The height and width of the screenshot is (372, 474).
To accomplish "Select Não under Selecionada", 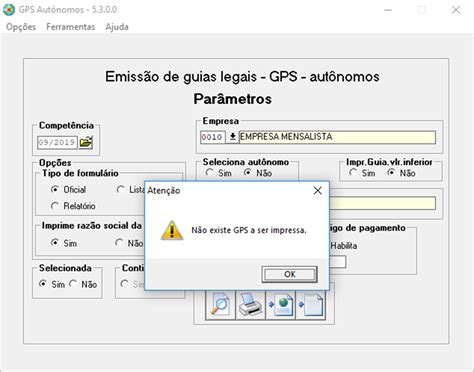I will point(73,284).
